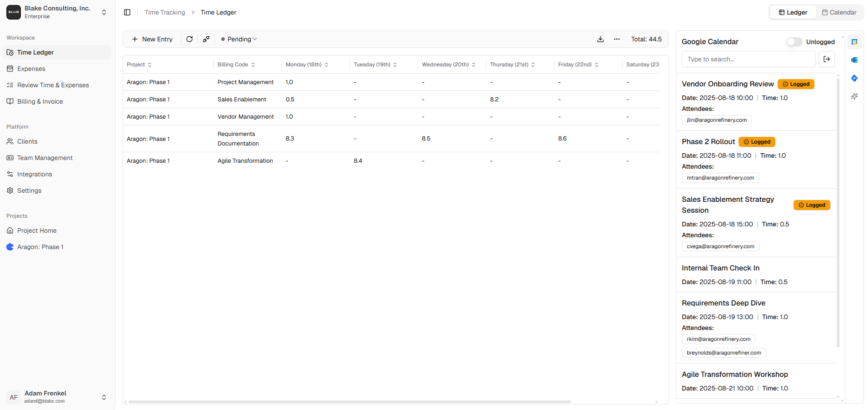Open the Pending status filter dropdown
868x410 pixels.
(x=239, y=39)
